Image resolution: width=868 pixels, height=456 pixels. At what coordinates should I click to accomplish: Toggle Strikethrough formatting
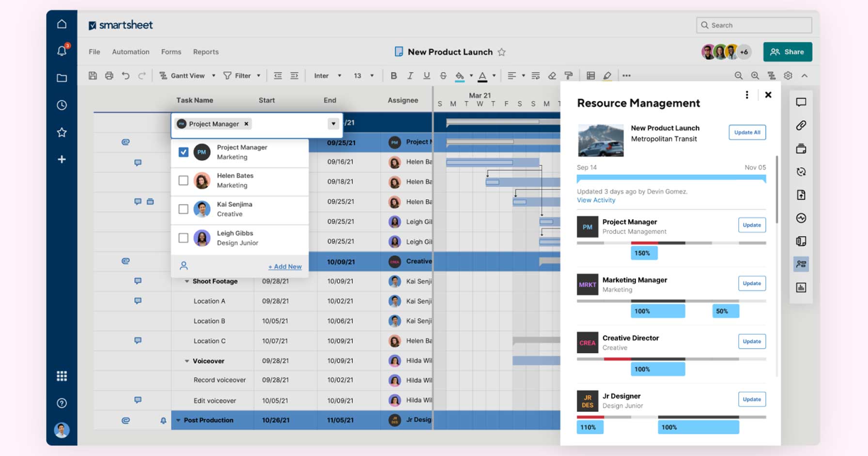point(443,76)
